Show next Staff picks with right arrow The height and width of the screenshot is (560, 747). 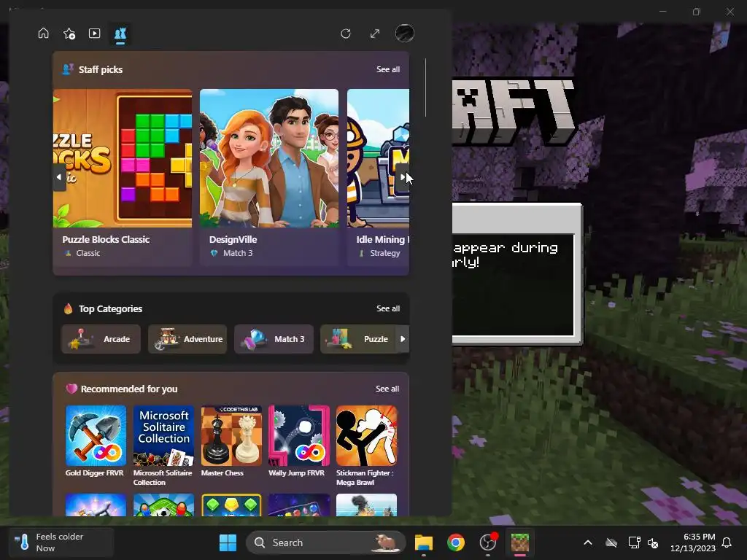[x=403, y=177]
